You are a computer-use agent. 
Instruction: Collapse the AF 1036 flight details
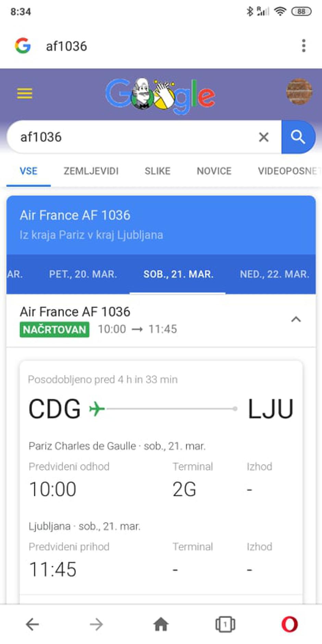coord(296,320)
